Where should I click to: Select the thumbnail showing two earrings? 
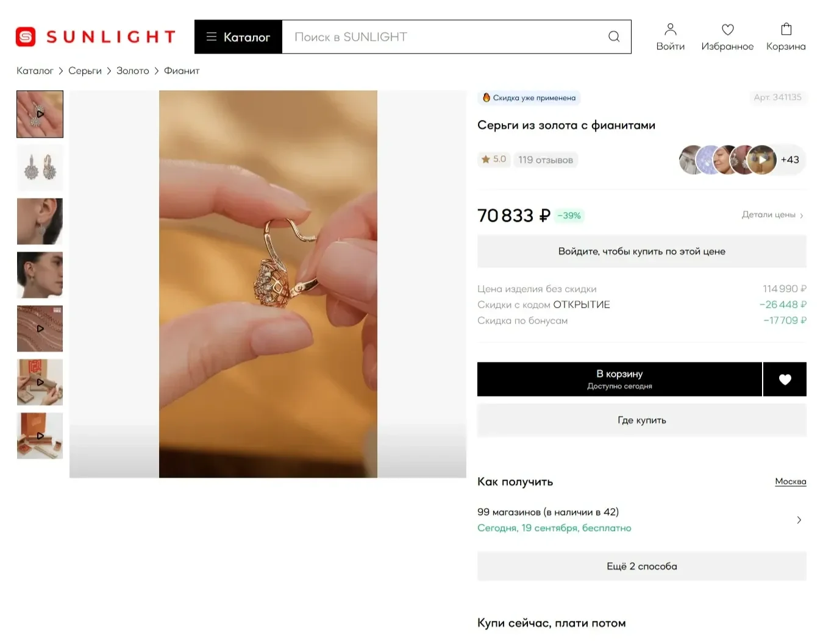[40, 168]
